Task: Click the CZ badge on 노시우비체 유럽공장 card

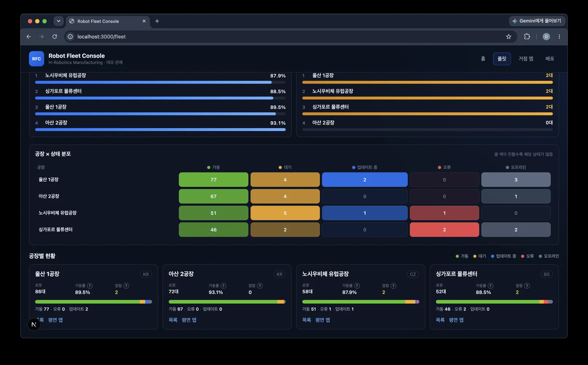Action: (413, 274)
